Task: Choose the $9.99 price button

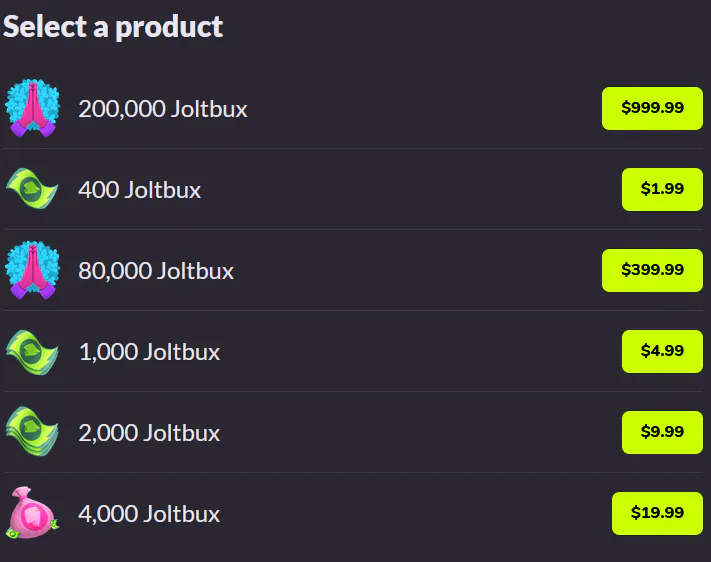Action: (x=662, y=432)
